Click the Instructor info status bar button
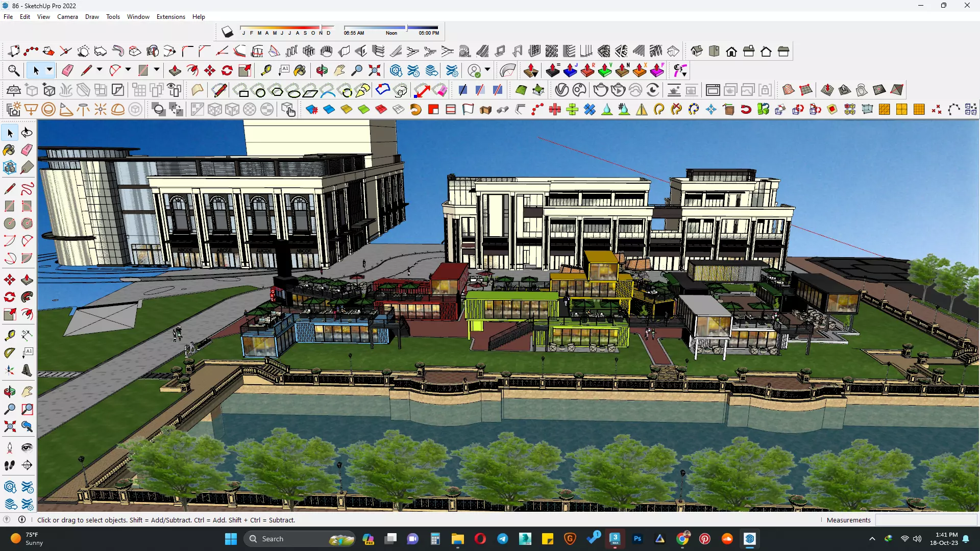The height and width of the screenshot is (551, 980). click(22, 519)
